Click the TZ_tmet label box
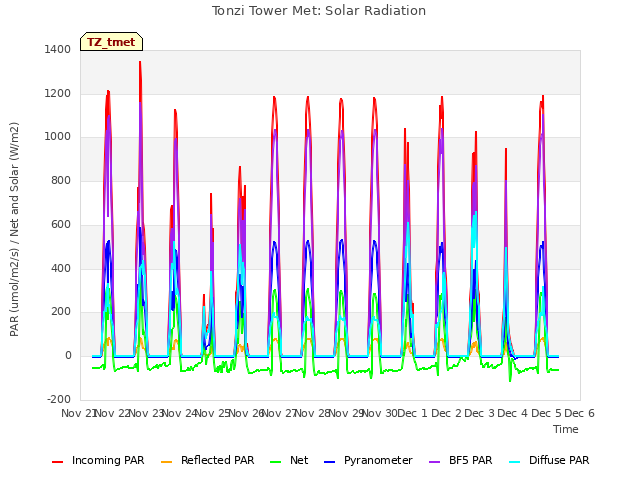Viewport: 640px width, 480px height. 111,42
